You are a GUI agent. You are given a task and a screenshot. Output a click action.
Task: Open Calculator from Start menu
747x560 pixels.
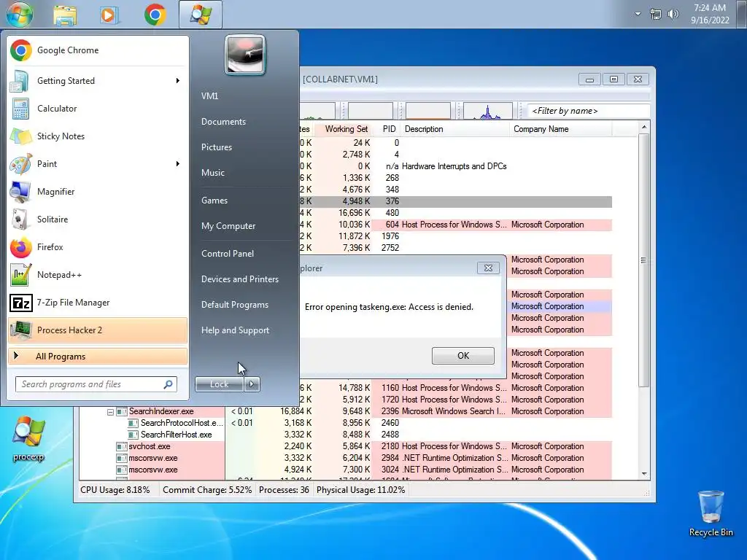click(98, 109)
